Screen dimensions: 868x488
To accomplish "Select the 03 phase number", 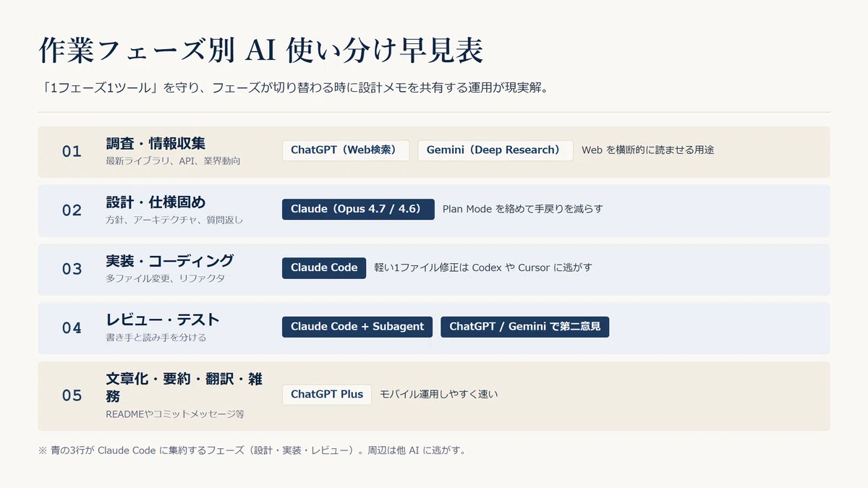I will 72,269.
